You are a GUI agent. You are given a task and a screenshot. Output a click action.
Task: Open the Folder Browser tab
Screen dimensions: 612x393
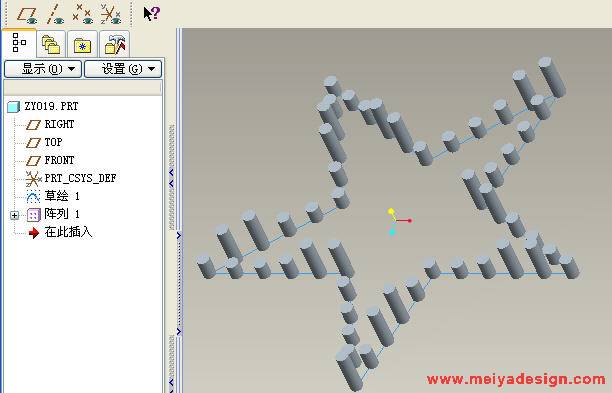point(51,45)
